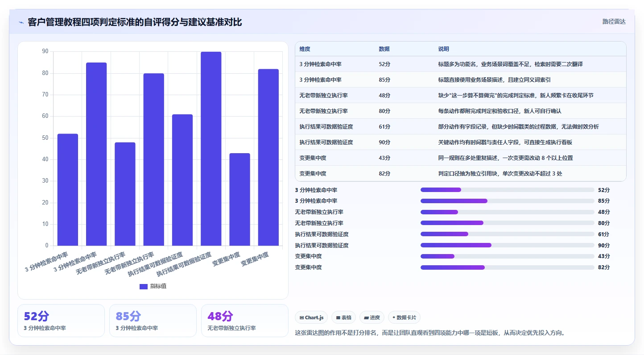Click the 路径雷达 label in the header

click(614, 21)
